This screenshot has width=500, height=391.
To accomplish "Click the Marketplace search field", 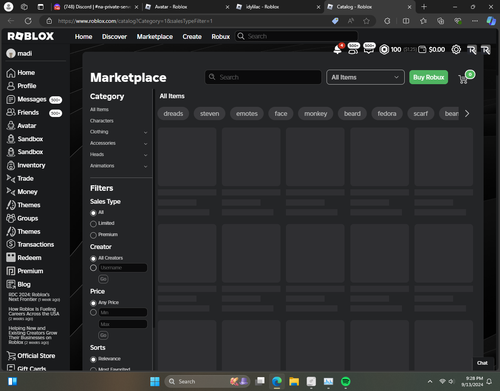I will (x=263, y=77).
